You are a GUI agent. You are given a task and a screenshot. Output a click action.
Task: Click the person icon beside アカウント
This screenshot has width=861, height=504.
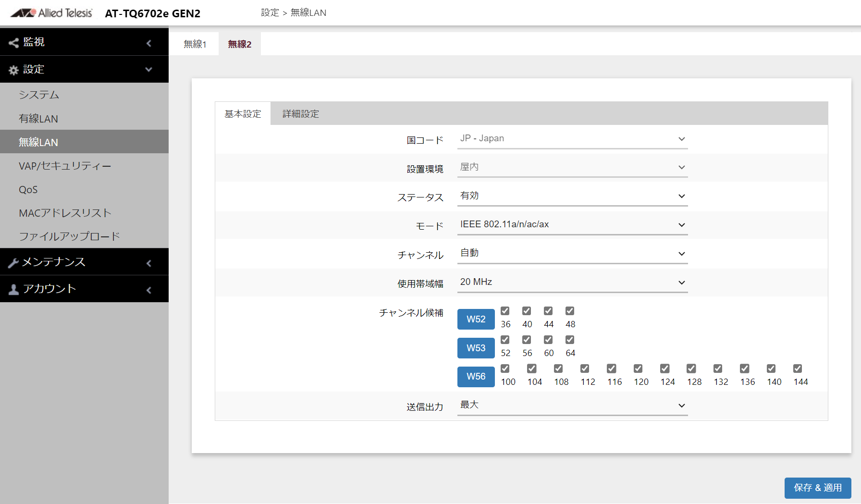click(13, 289)
